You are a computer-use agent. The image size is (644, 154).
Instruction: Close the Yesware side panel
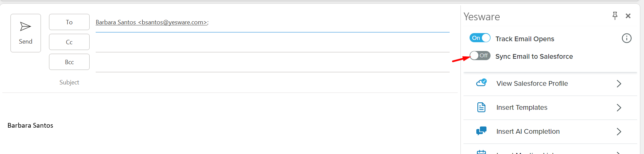point(628,16)
